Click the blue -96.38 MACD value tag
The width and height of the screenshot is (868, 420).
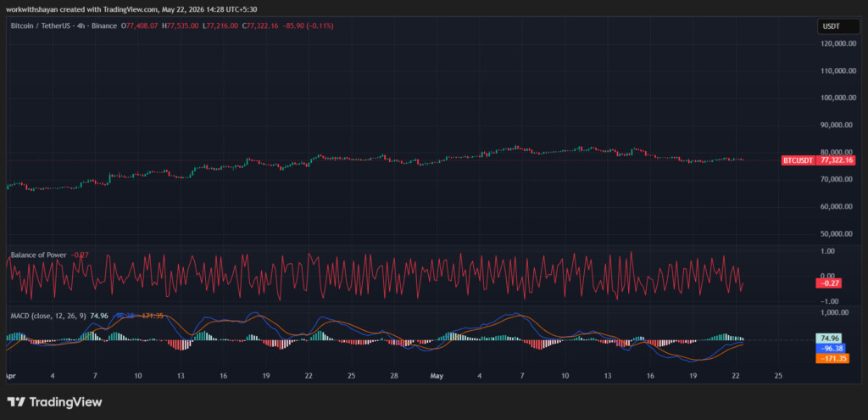point(831,349)
